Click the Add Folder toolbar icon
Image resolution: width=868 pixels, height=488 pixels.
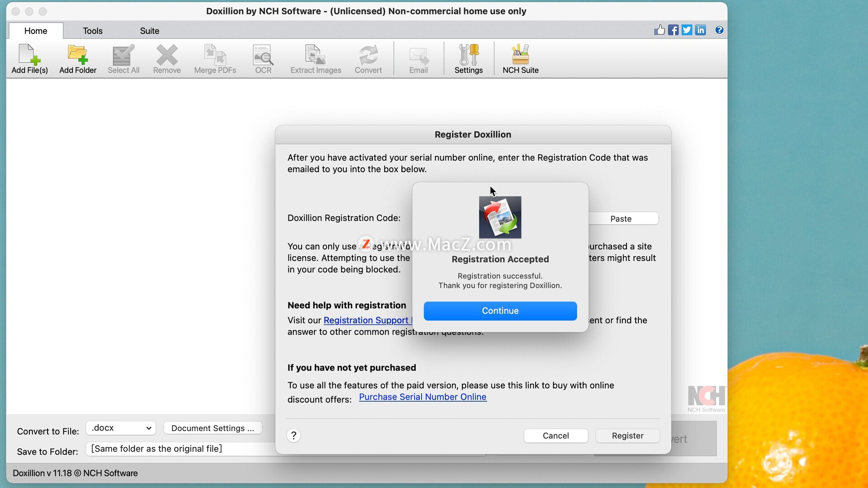(x=78, y=59)
